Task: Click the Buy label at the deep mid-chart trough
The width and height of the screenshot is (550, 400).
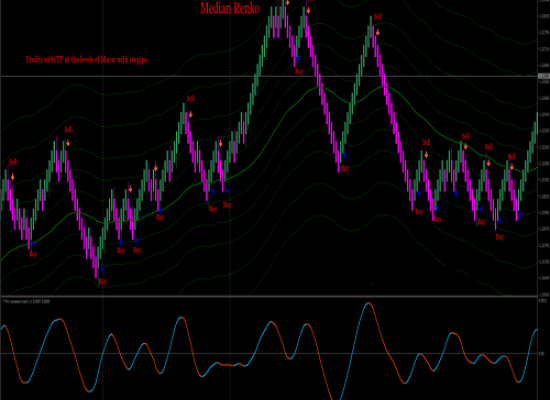Action: coord(345,169)
